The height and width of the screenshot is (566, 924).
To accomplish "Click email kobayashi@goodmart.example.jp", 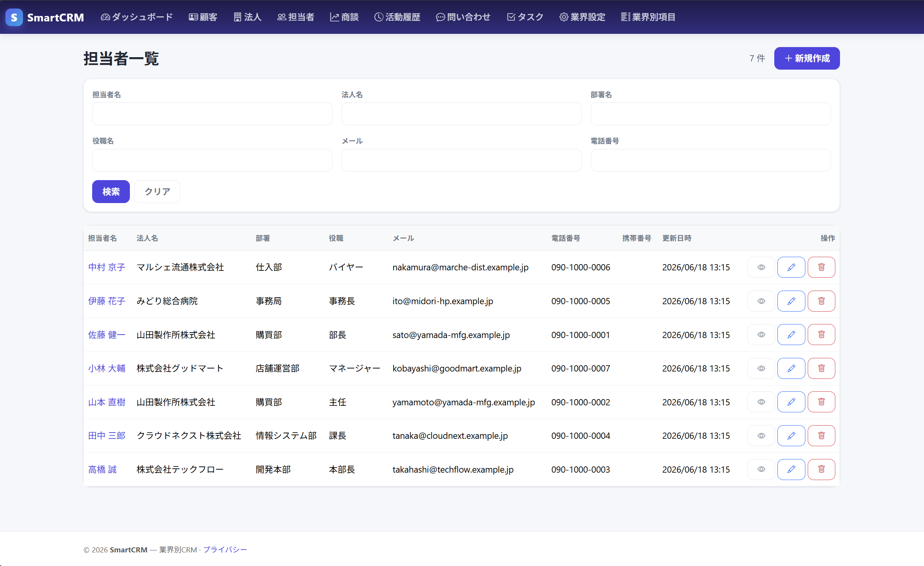I will click(x=457, y=368).
